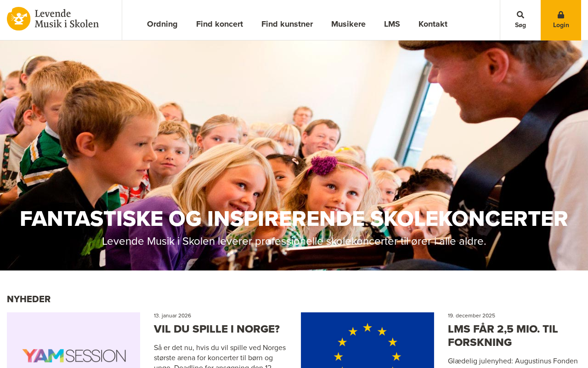Click the Login padlock icon
This screenshot has height=368, width=588.
pos(560,15)
